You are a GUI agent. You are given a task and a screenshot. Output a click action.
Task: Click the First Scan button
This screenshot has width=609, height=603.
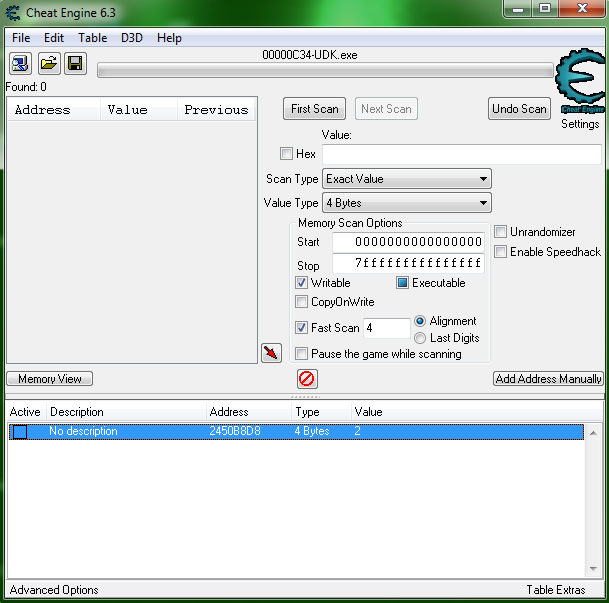[x=315, y=109]
